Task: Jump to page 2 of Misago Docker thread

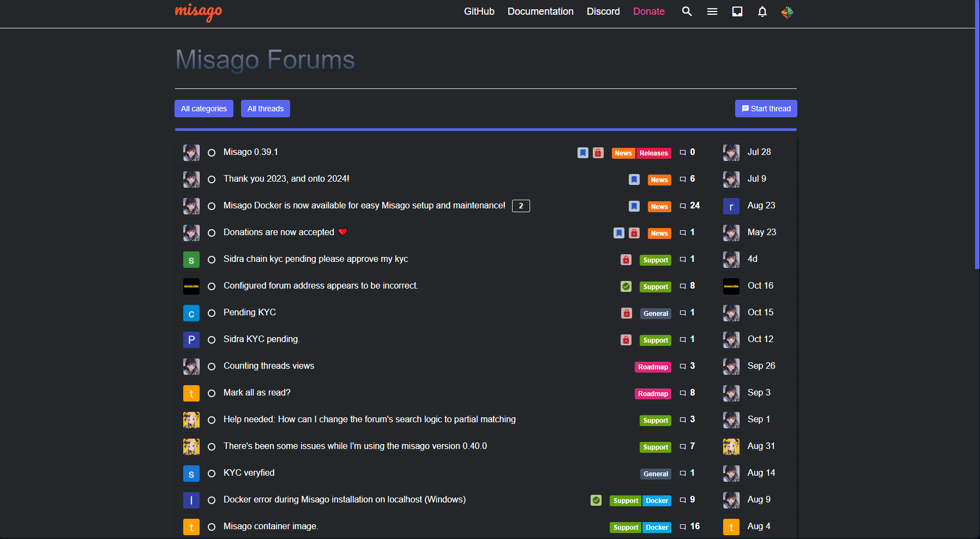Action: 520,206
